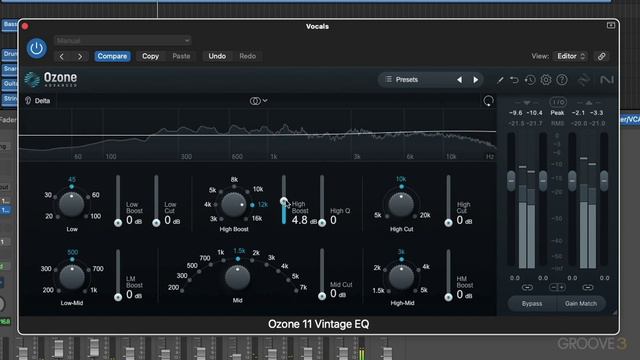Click the link chain icon
This screenshot has height=360, width=640.
pos(602,56)
